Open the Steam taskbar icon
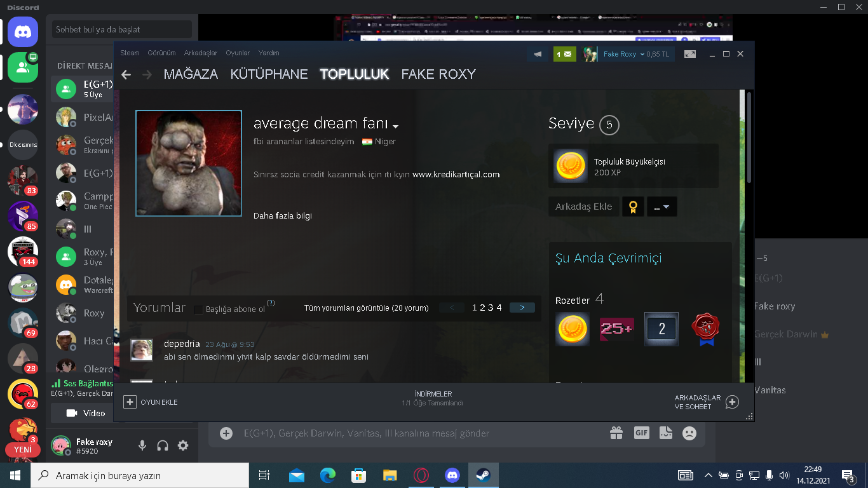This screenshot has width=868, height=488. click(x=483, y=475)
